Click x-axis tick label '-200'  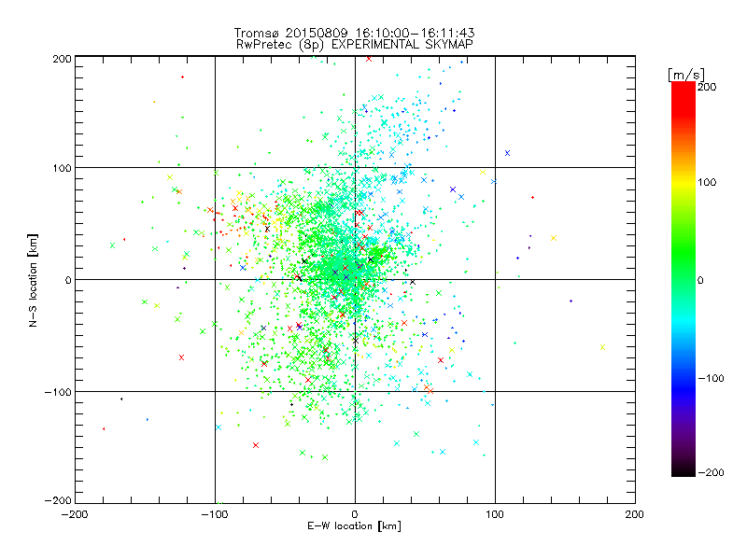(75, 514)
